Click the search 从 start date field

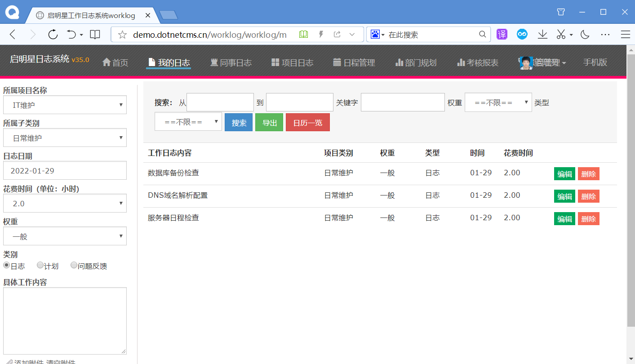220,102
